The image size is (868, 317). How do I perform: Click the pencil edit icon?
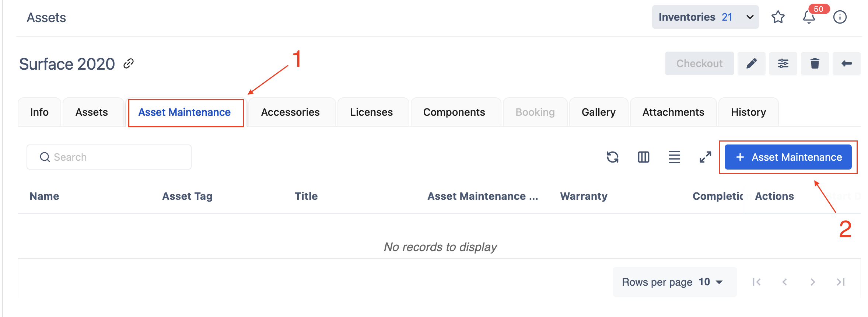pyautogui.click(x=752, y=63)
